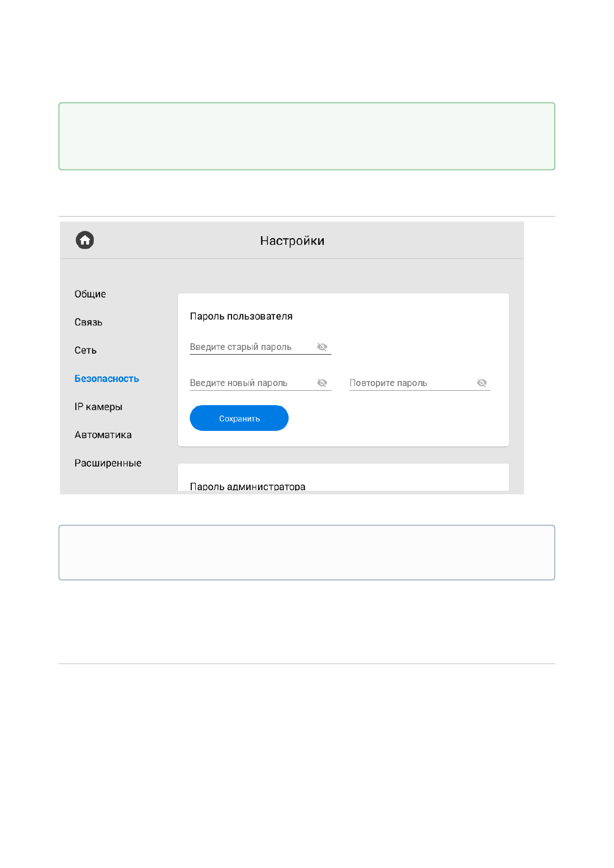Click the Настройки page title
The width and height of the screenshot is (614, 868).
292,241
